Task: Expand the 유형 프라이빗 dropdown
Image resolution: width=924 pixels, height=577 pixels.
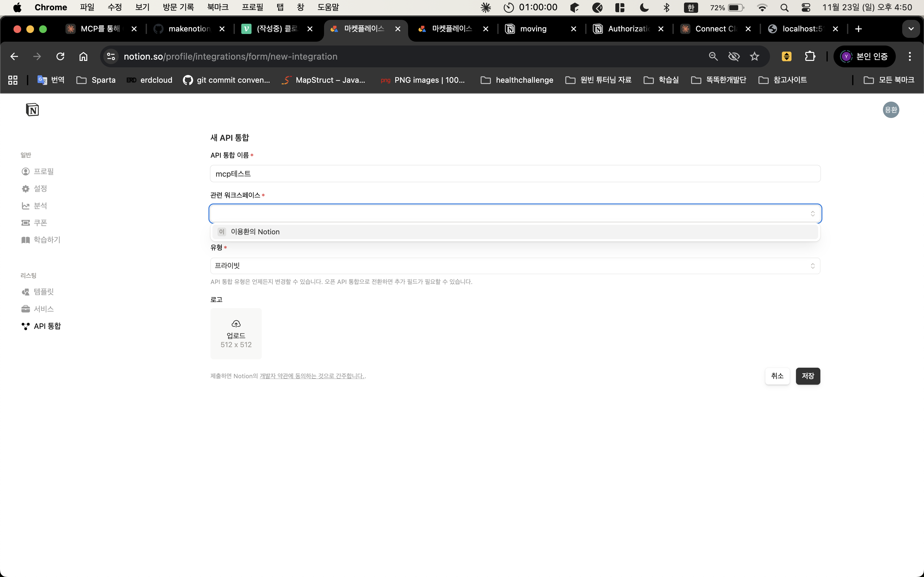Action: tap(515, 266)
